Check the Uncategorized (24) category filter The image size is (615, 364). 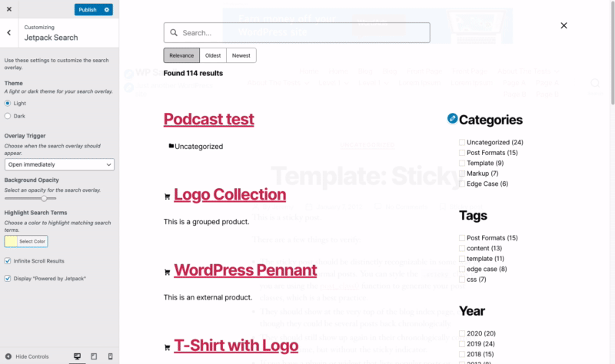[462, 142]
